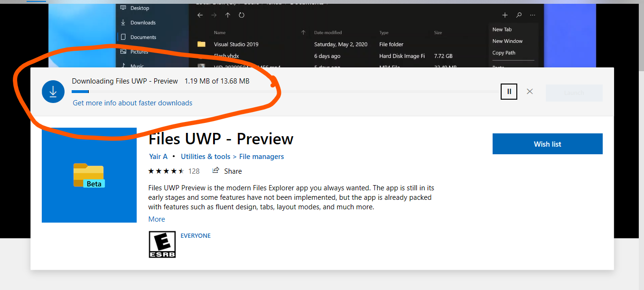Click the Visual Studio 2019 folder icon

(x=202, y=44)
